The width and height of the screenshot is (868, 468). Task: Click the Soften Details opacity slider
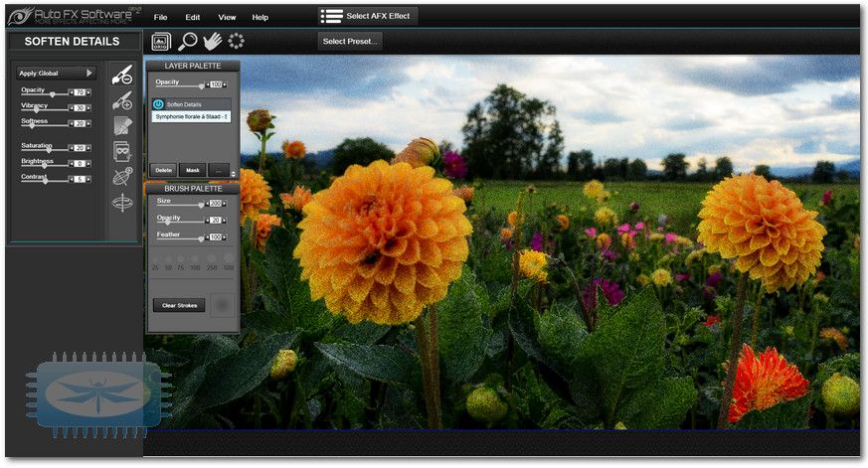click(x=45, y=94)
